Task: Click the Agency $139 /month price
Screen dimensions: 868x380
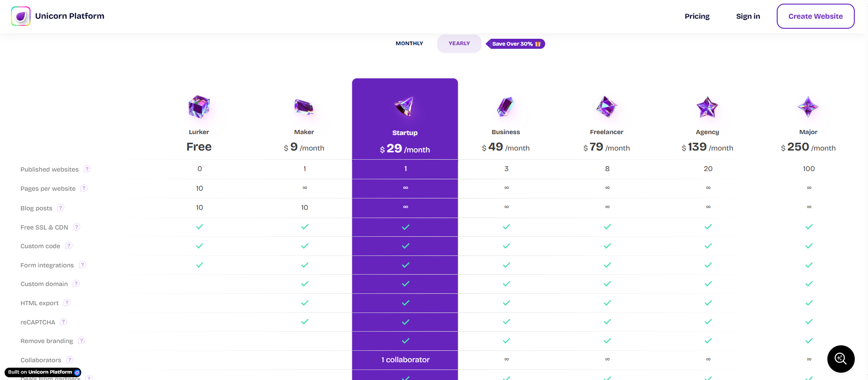Action: [707, 147]
